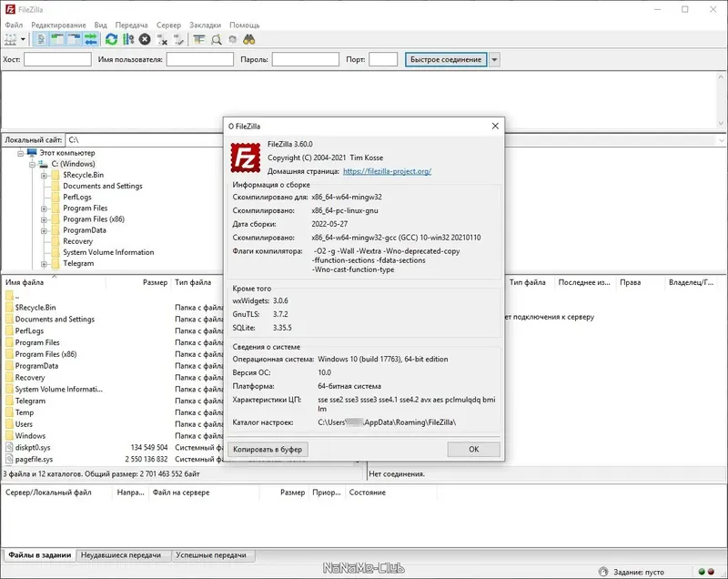Toggle the local directory tree view
This screenshot has width=728, height=579.
click(57, 40)
